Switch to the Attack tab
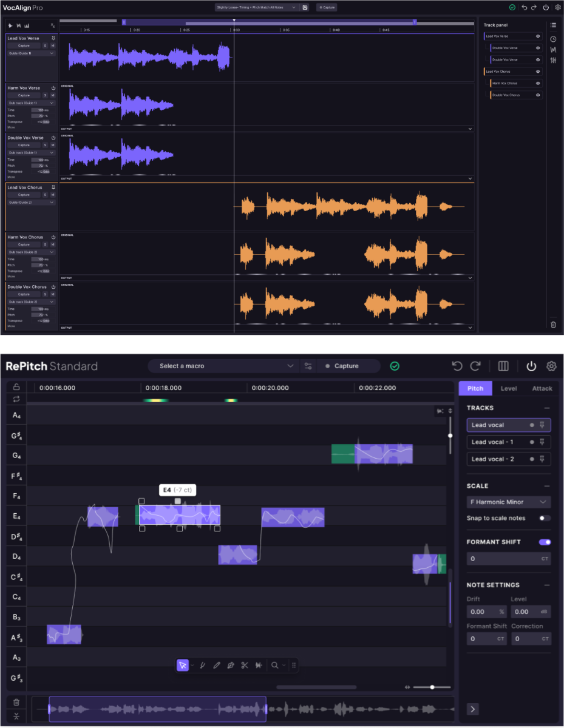 542,388
